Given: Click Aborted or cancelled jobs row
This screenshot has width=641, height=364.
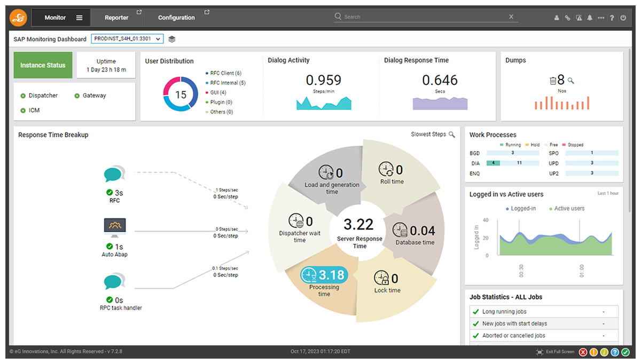Looking at the screenshot, I should coord(544,336).
